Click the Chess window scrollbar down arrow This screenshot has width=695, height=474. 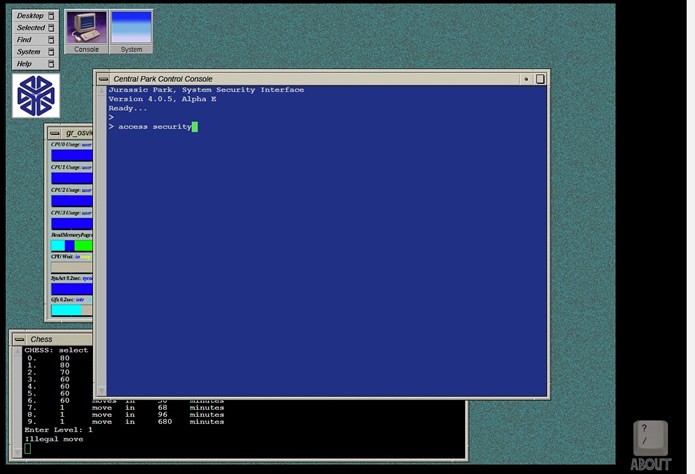[17, 453]
